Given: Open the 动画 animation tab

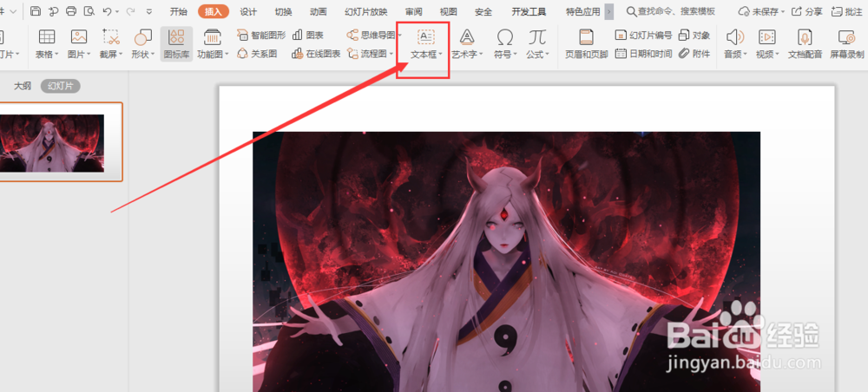Looking at the screenshot, I should click(x=319, y=11).
